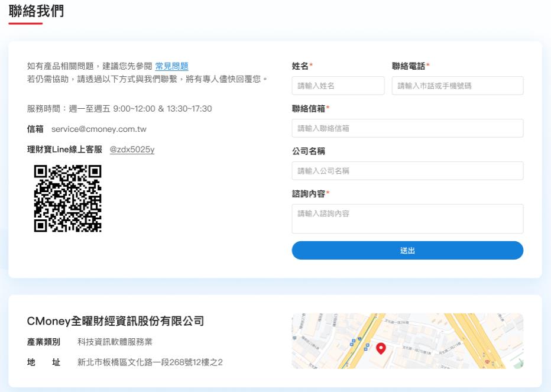
Task: Open the Google map thumbnail
Action: (407, 341)
